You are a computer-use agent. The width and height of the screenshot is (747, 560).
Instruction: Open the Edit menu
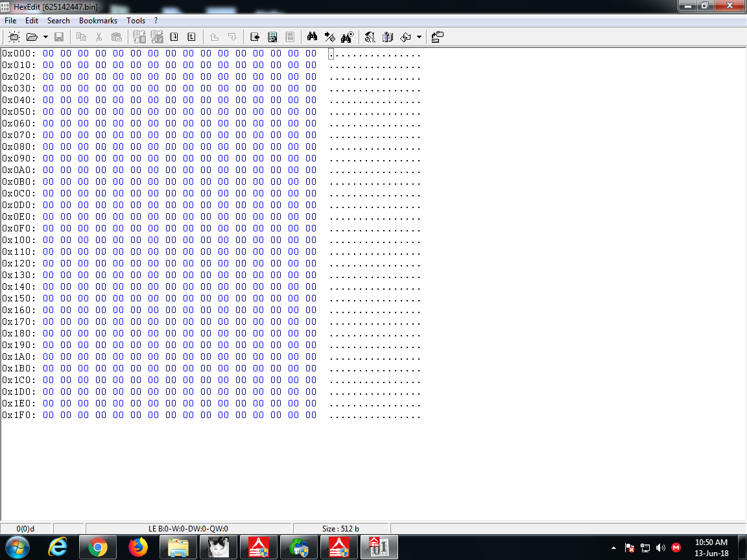(x=32, y=21)
